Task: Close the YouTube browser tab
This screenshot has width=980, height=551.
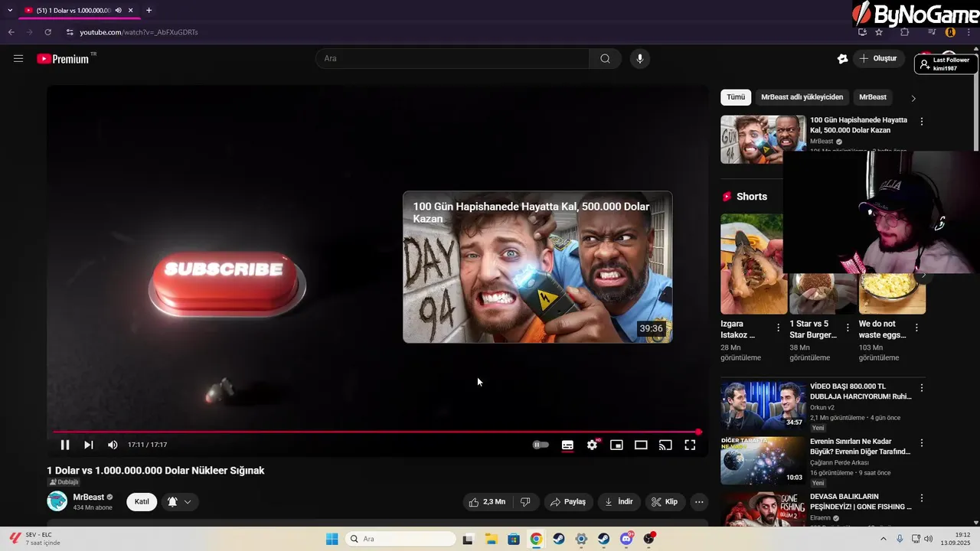Action: coord(131,10)
